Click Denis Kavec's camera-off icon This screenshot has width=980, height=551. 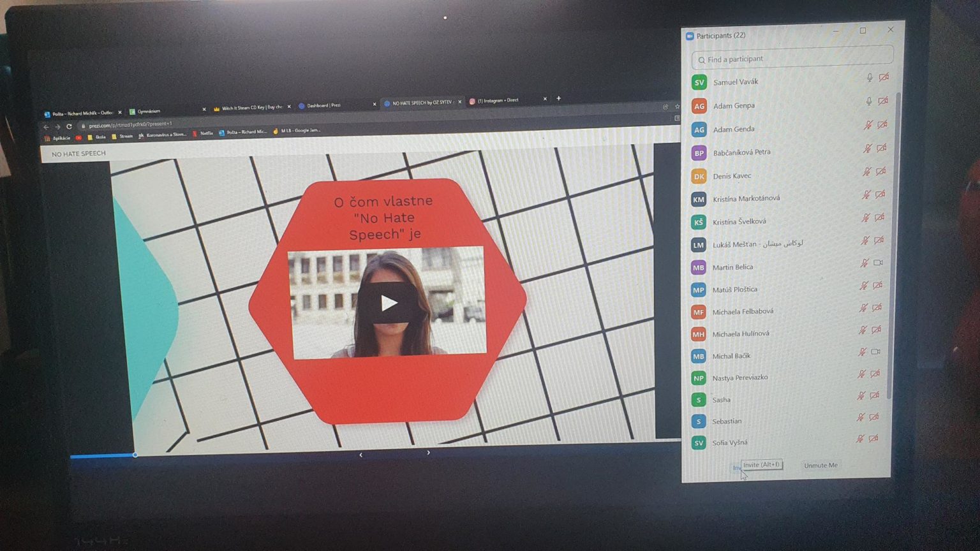click(880, 172)
